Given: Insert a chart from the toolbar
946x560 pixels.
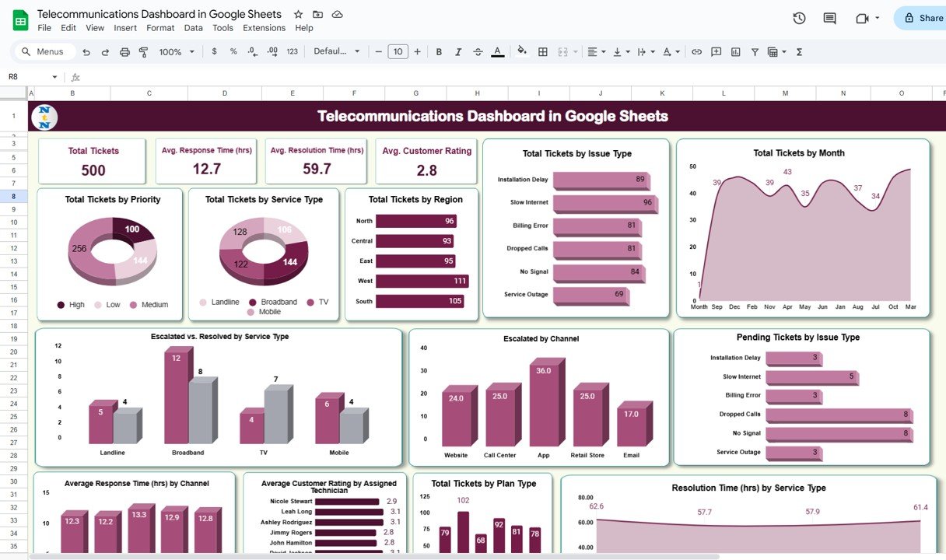Looking at the screenshot, I should pos(734,52).
